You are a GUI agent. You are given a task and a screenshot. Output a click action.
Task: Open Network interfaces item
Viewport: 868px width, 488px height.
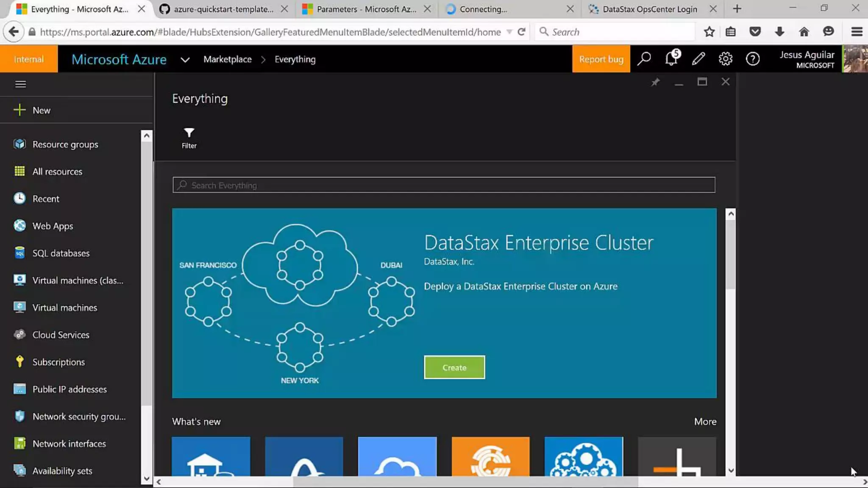(x=69, y=444)
